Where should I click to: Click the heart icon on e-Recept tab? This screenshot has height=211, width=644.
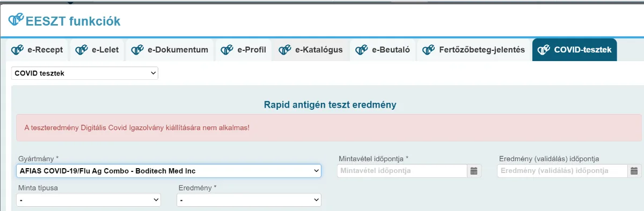click(x=19, y=50)
